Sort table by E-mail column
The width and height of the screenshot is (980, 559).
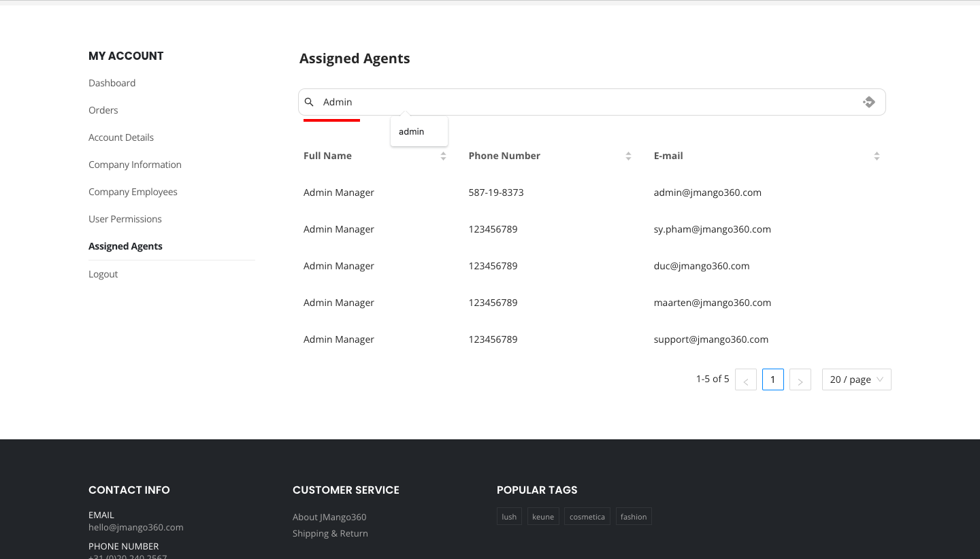[x=877, y=156]
